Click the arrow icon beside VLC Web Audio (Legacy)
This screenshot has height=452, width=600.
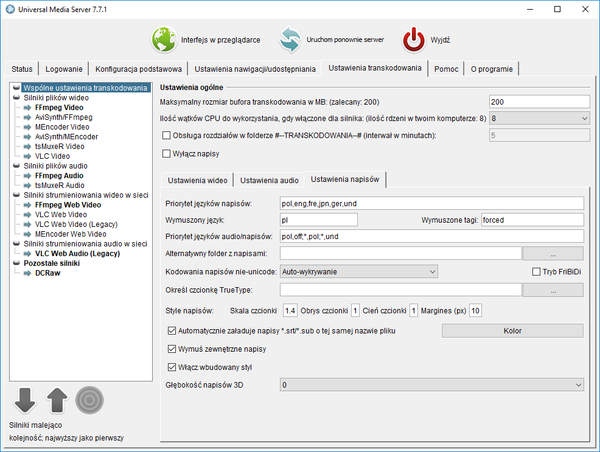coord(27,253)
